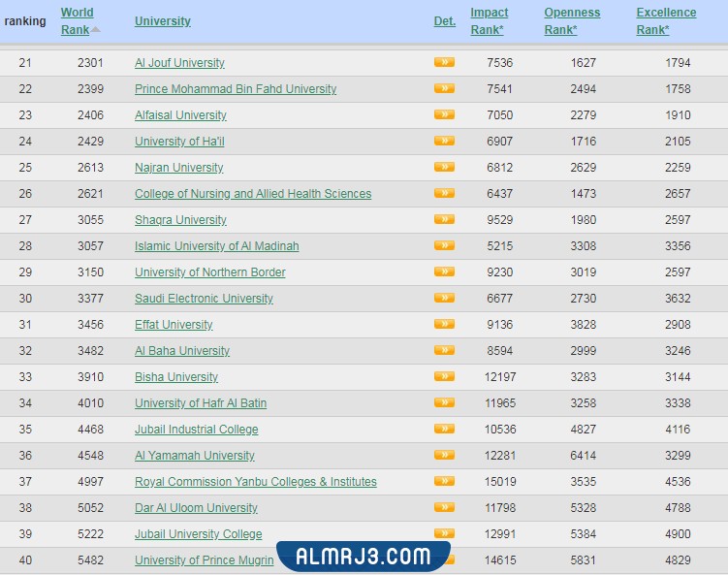Open Islamic University of Al Madinah link
Screen dimensions: 728x575
[217, 246]
